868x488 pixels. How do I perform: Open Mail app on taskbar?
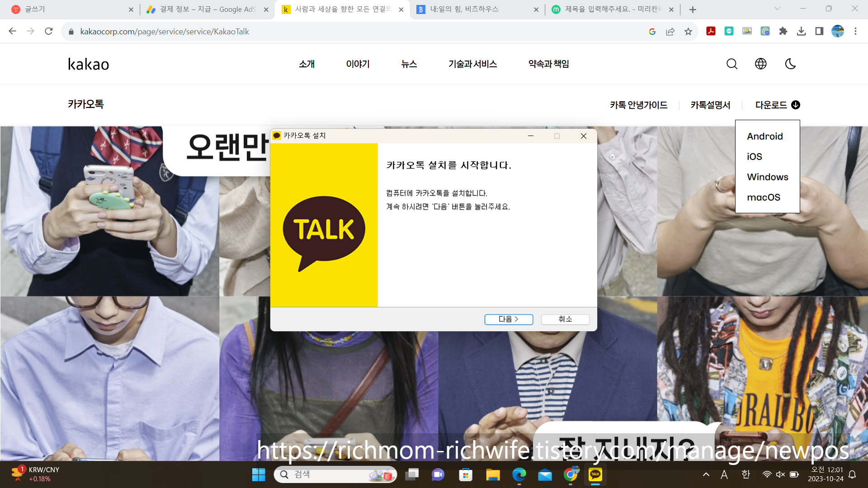point(545,474)
